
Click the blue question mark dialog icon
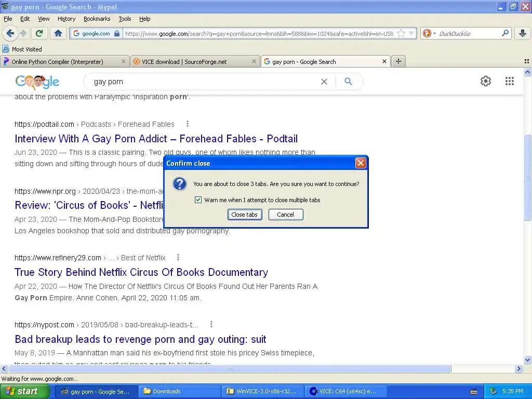pos(179,184)
